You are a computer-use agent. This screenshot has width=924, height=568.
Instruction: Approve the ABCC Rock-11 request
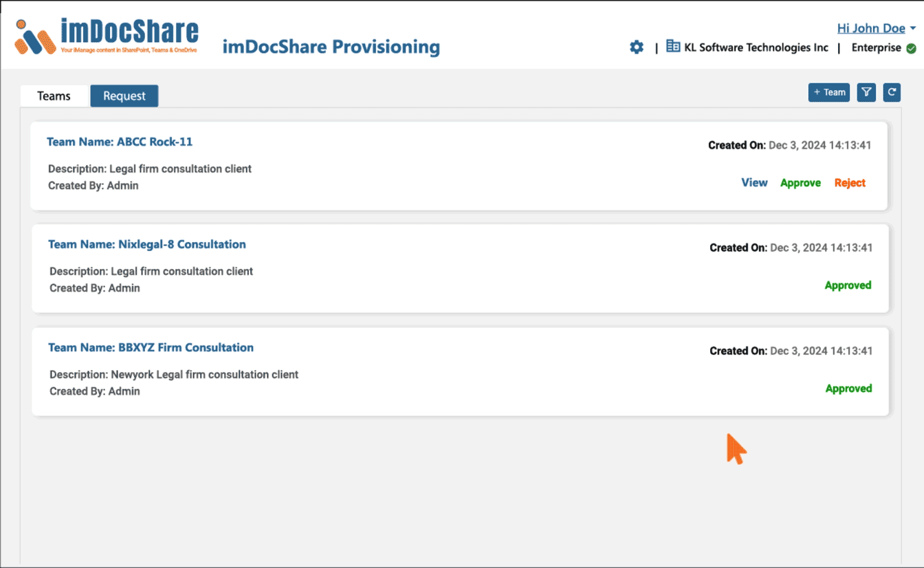pos(800,183)
